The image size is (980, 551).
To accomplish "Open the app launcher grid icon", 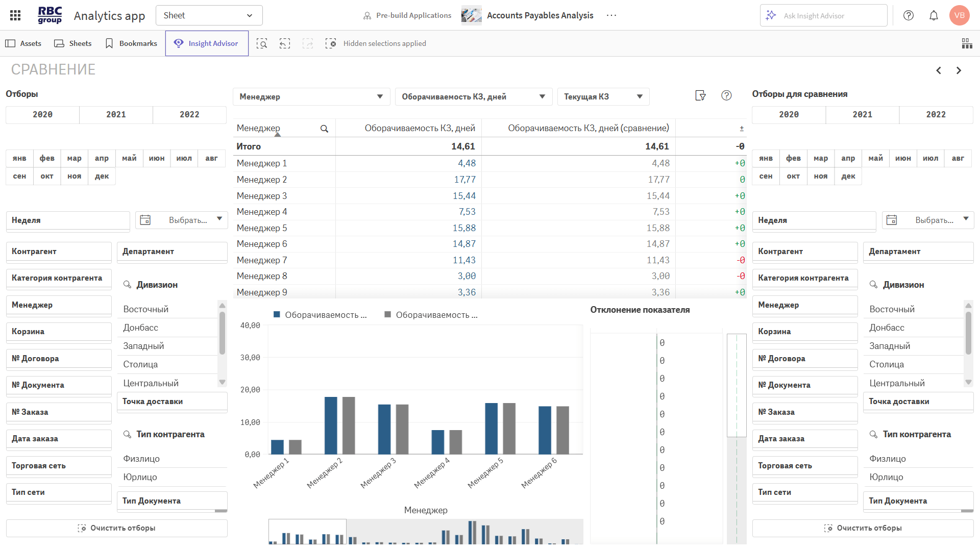I will pyautogui.click(x=15, y=15).
